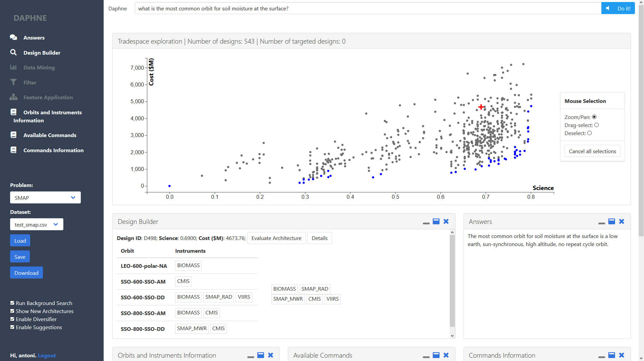This screenshot has height=361, width=644.
Task: Maximize the Answers panel
Action: tap(611, 222)
